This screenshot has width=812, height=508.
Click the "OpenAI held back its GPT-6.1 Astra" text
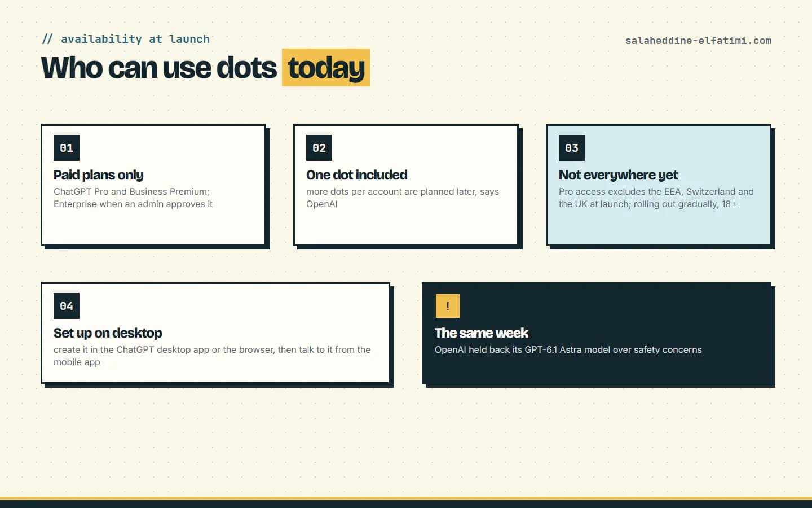pyautogui.click(x=568, y=350)
